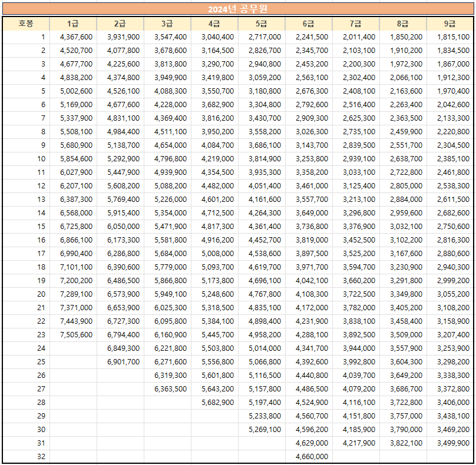Select cell with value 4,939,900
Screen dimensions: 476x465
click(167, 172)
